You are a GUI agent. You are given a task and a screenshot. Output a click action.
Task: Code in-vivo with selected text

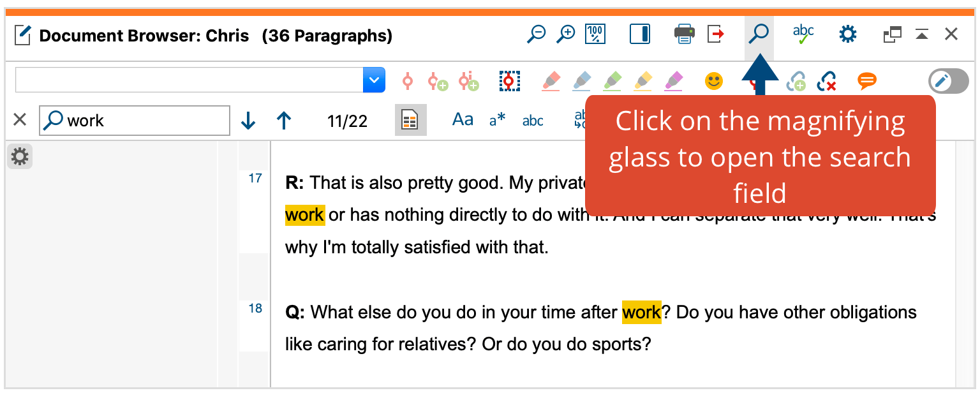469,81
